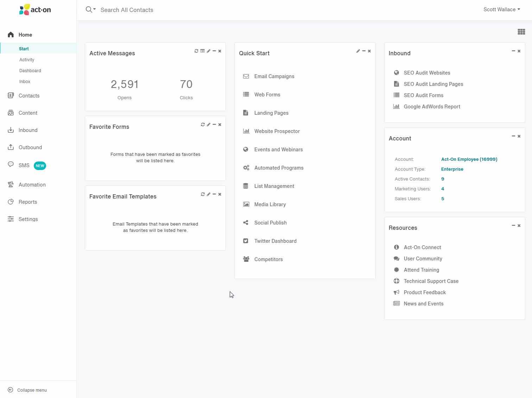Collapse the Account widget
532x398 pixels.
click(513, 136)
